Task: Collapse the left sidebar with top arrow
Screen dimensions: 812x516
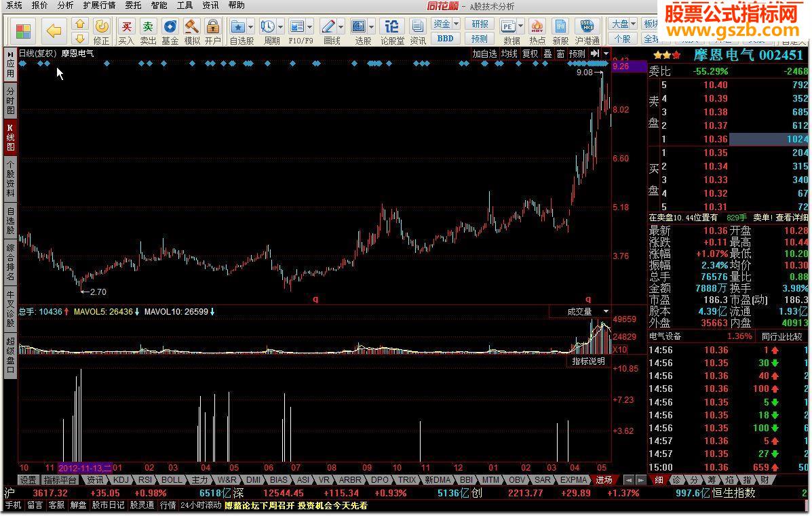Action: click(10, 55)
